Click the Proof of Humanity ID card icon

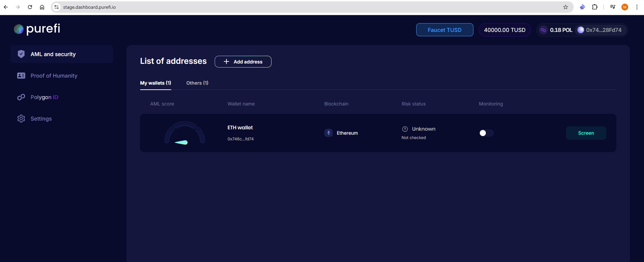21,76
